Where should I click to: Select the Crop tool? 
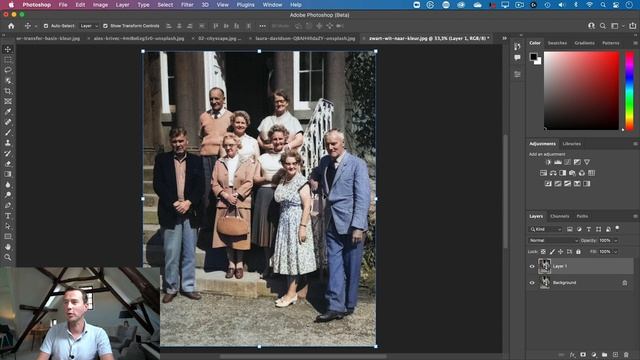pyautogui.click(x=8, y=91)
